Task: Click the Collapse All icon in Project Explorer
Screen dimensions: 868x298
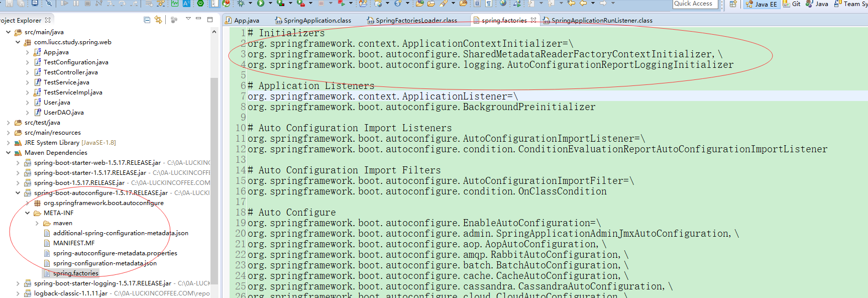Action: (x=147, y=20)
